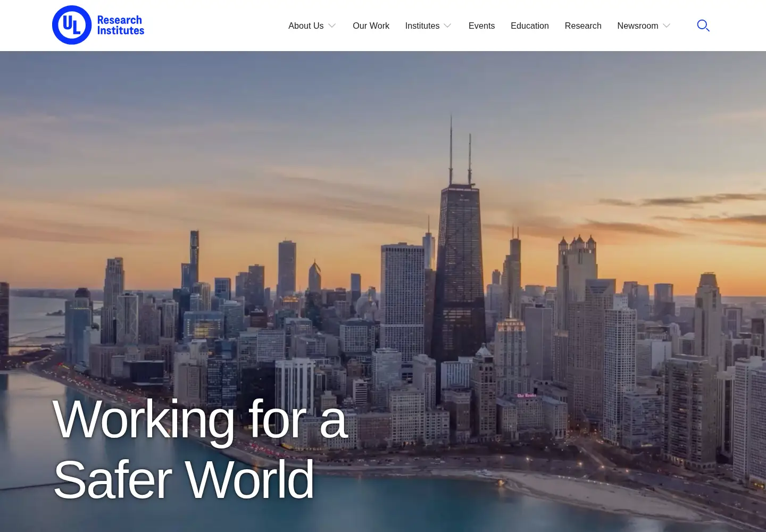
Task: Navigate to the Events page
Action: 481,26
